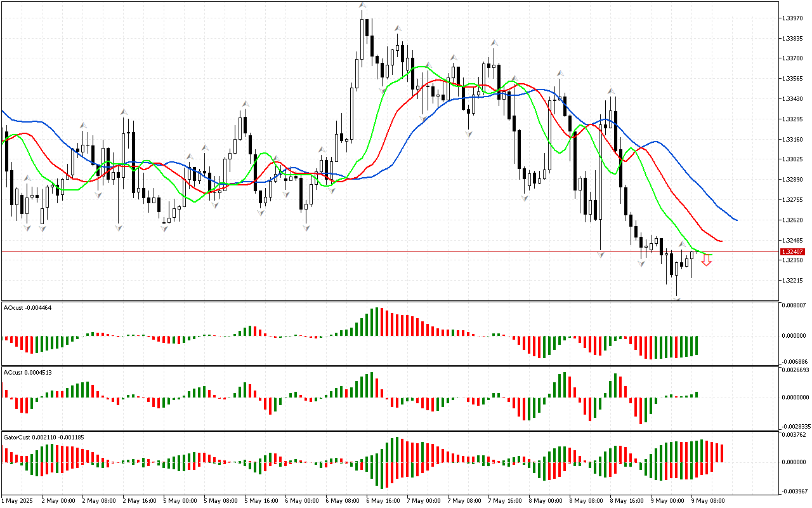
Task: Click the 1.33970 price scale label
Action: click(x=794, y=18)
